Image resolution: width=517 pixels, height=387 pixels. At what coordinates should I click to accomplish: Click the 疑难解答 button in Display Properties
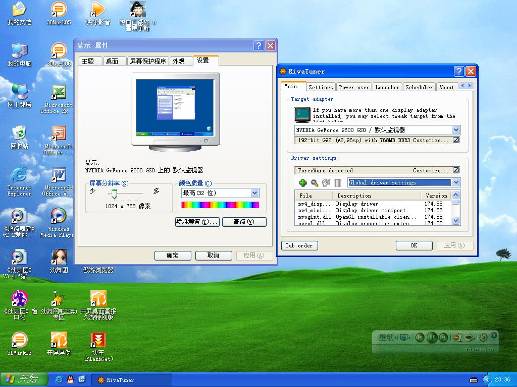[x=197, y=222]
